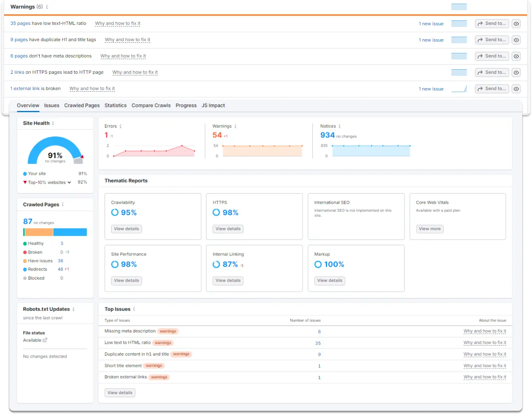Click the Notices trend chart

pos(371,151)
